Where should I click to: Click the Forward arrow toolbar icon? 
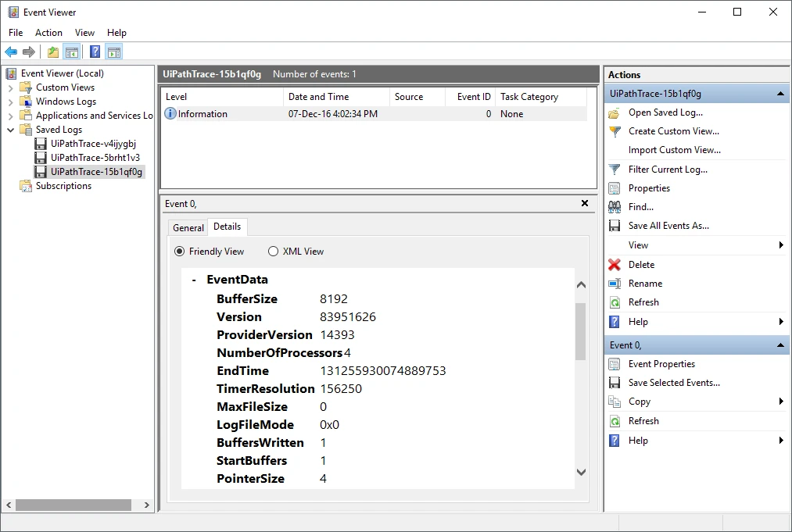(x=29, y=52)
